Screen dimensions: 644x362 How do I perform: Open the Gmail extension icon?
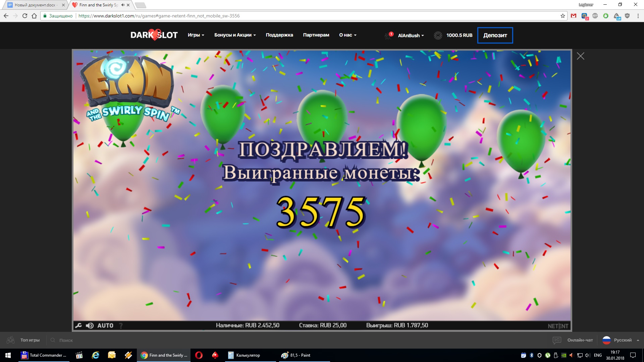pyautogui.click(x=574, y=16)
